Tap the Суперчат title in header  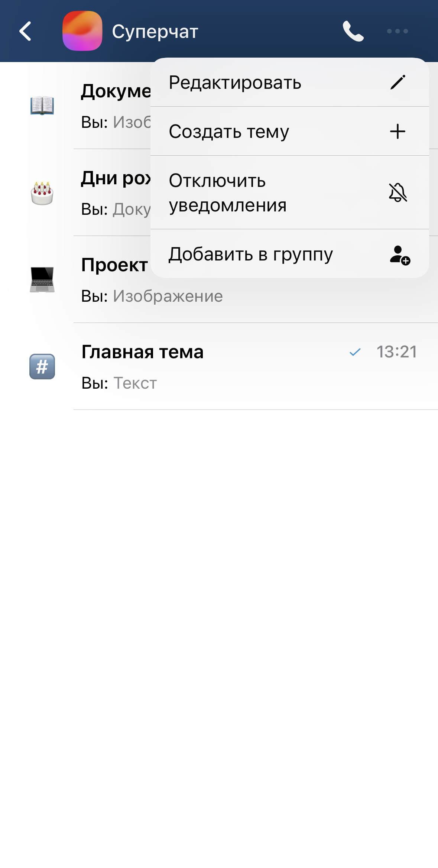(x=155, y=32)
